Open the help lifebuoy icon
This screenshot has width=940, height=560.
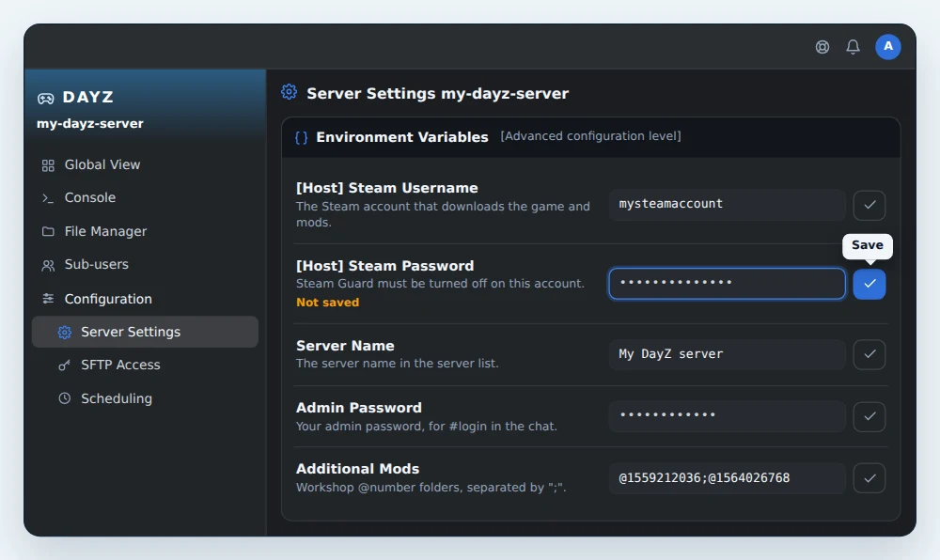[x=822, y=47]
